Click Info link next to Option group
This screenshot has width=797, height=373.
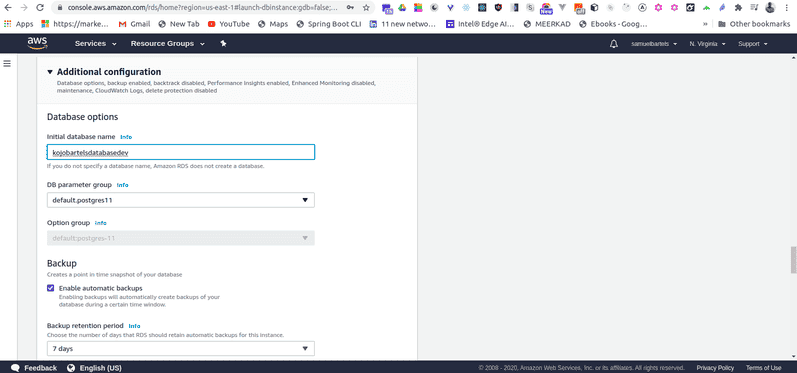[x=101, y=223]
